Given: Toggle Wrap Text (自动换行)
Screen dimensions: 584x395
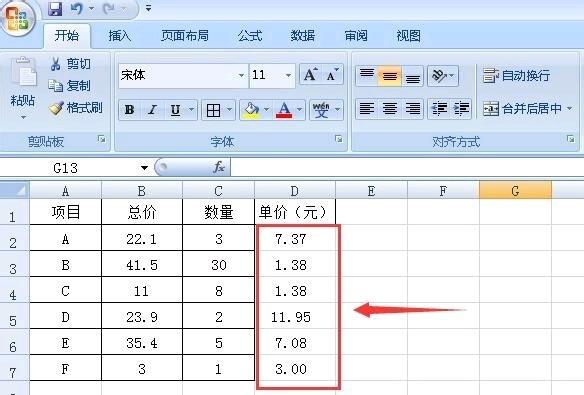Looking at the screenshot, I should click(x=516, y=76).
